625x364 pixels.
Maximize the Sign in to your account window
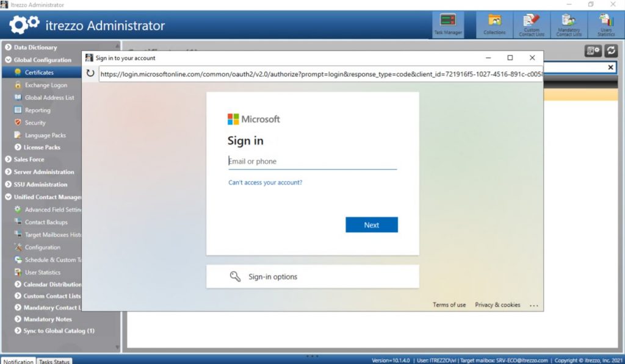(x=510, y=58)
